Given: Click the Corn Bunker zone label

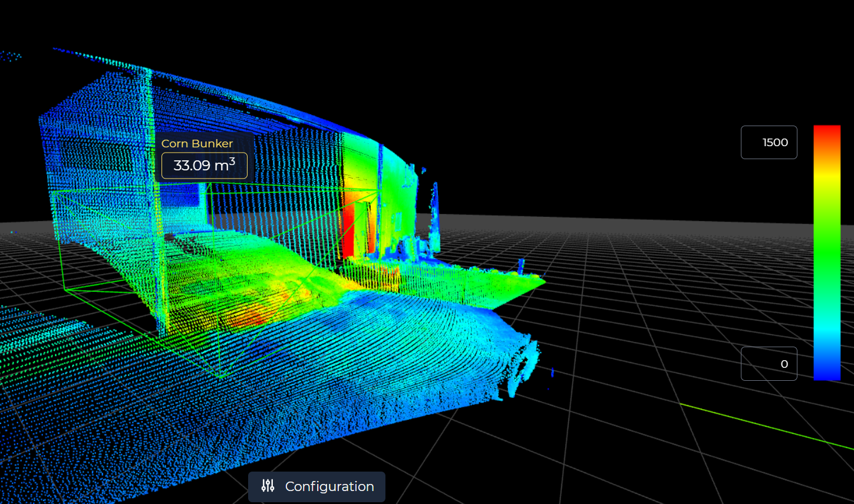Looking at the screenshot, I should pos(197,143).
